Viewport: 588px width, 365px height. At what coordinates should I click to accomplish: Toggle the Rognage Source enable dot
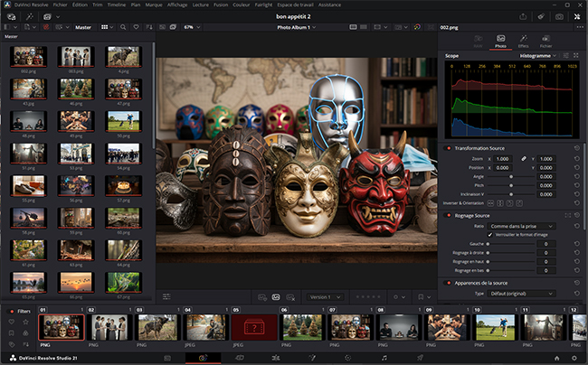pyautogui.click(x=449, y=216)
